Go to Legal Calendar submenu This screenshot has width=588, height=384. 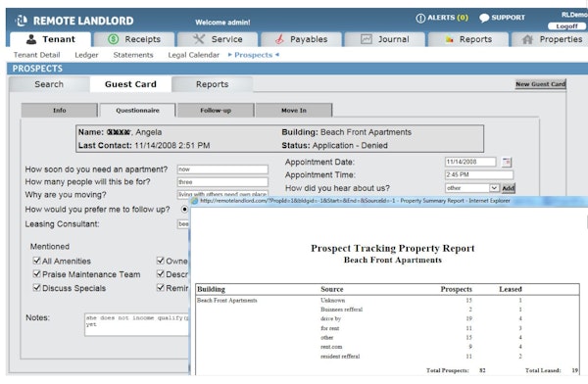click(193, 55)
